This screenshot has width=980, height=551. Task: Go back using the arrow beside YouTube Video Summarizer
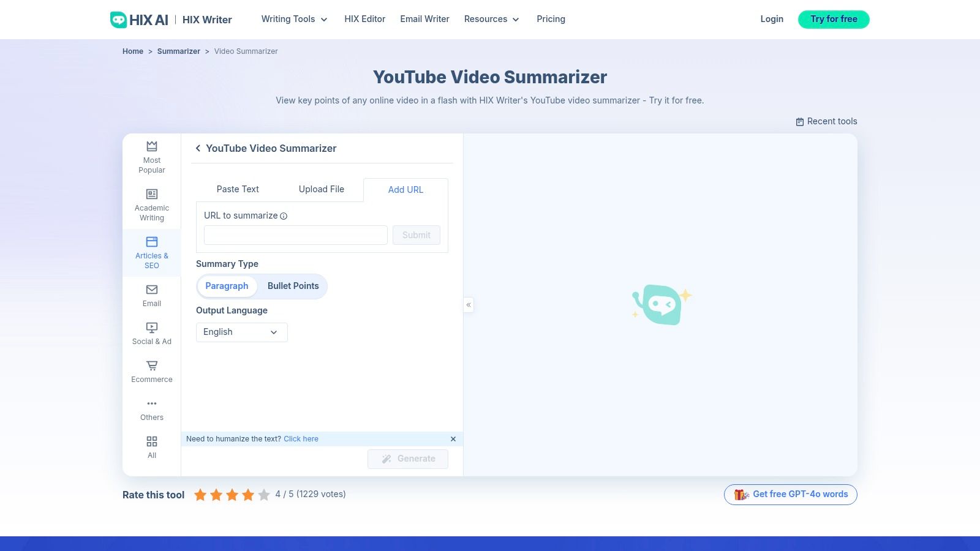point(198,148)
